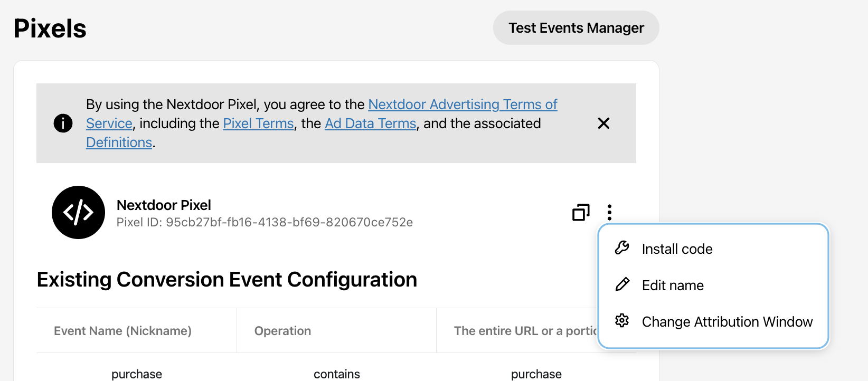Open Nextdoor Advertising Terms of Service link
The height and width of the screenshot is (381, 868).
(463, 104)
